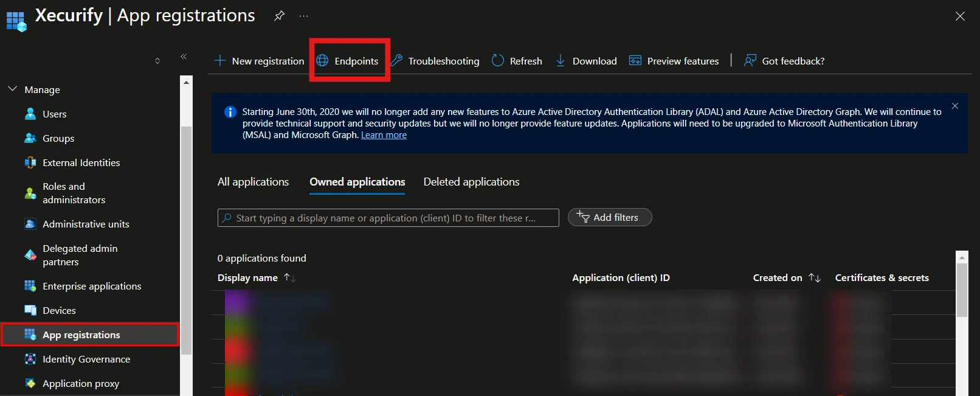Click the 0 applications found text
Viewport: 980px width, 396px height.
coord(261,258)
